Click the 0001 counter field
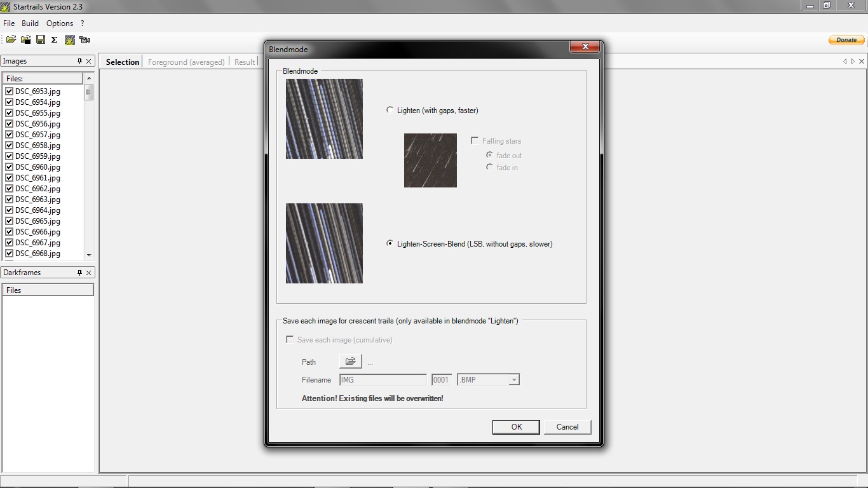The height and width of the screenshot is (488, 868). pyautogui.click(x=442, y=380)
